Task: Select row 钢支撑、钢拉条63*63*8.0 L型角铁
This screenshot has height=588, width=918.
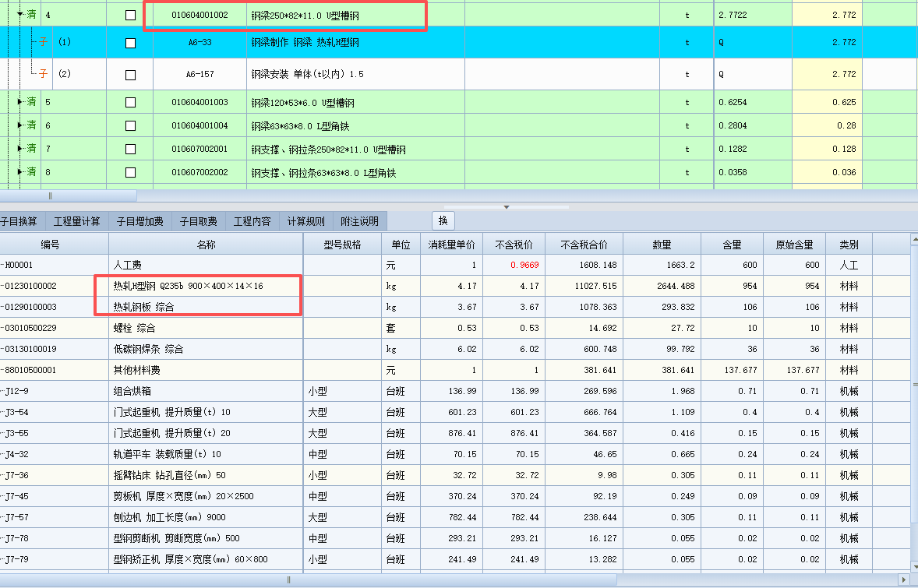Action: pos(459,173)
